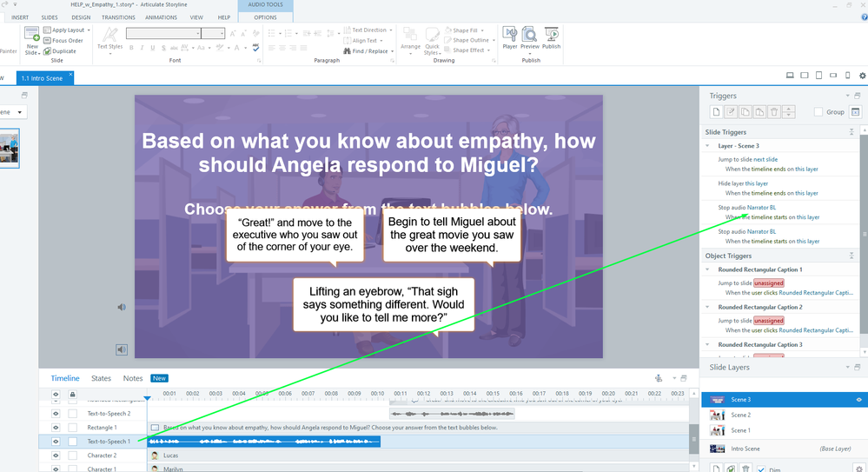Open the ANIMATIONS ribbon tab
The image size is (868, 472).
click(161, 17)
